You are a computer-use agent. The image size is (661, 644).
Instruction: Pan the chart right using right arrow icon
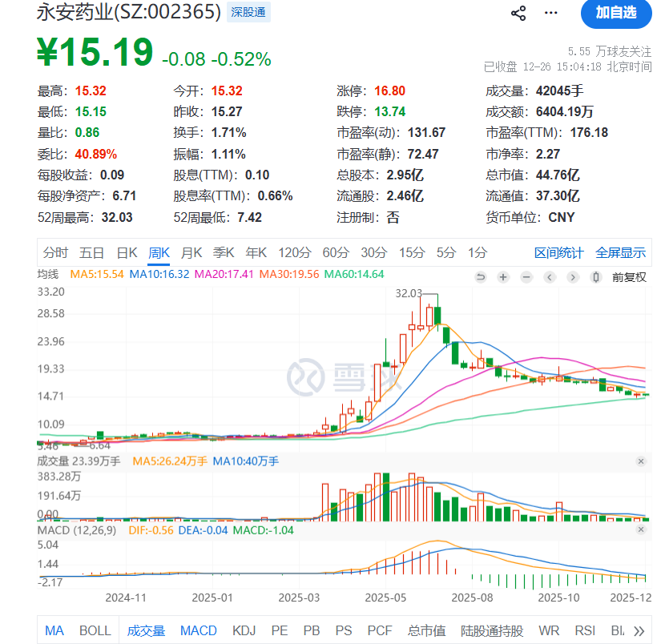[572, 276]
